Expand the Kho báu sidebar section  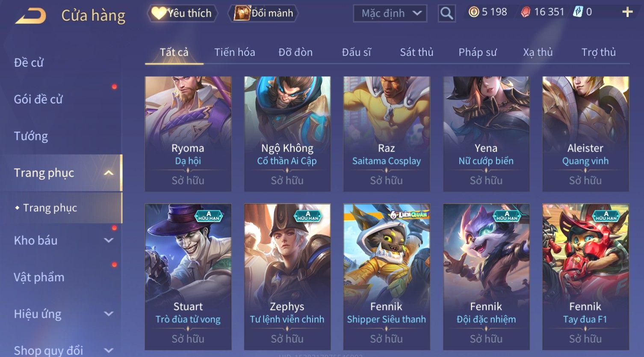coord(109,241)
